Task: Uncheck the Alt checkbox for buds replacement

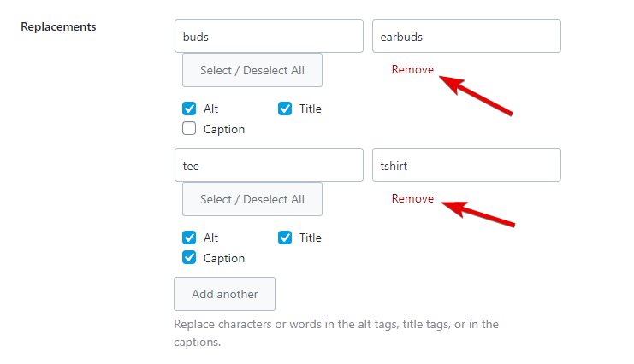Action: [189, 109]
